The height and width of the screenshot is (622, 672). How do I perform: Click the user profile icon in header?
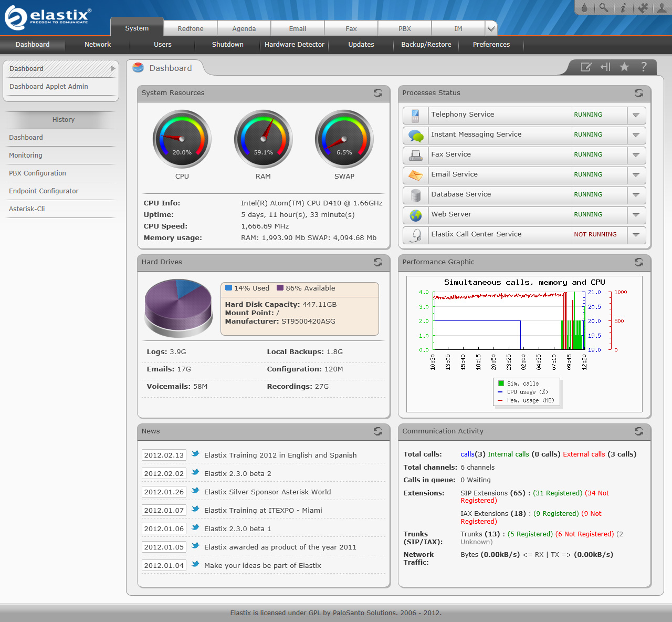pyautogui.click(x=662, y=8)
